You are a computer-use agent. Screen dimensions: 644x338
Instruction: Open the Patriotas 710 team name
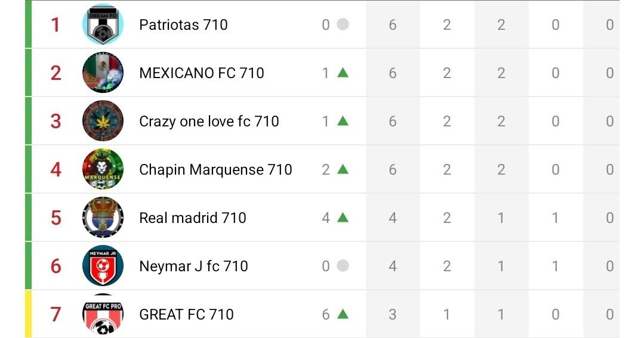pos(183,24)
